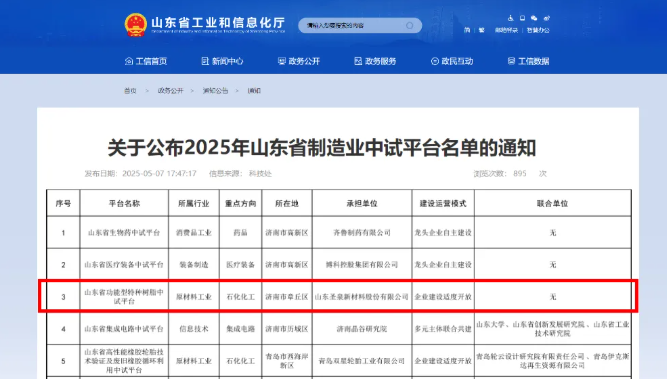Click the cell 济南市历城区
Viewport: 667px width, 379px height.
click(287, 329)
